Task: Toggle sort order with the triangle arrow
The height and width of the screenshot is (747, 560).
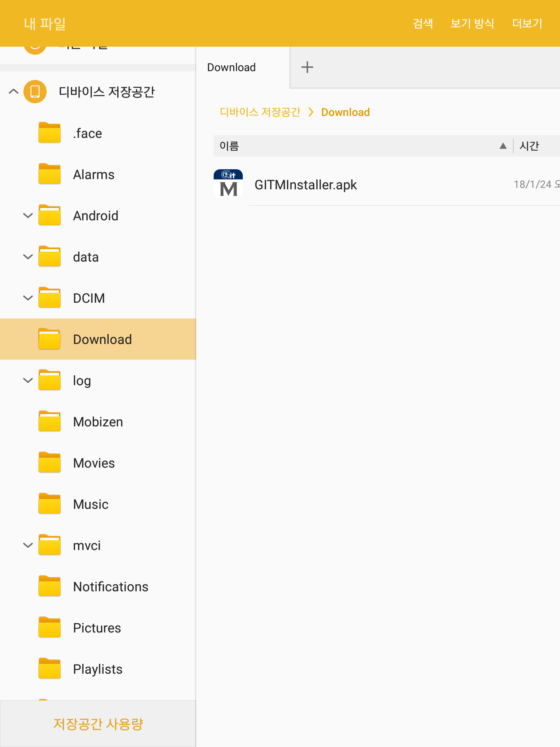Action: click(x=503, y=146)
